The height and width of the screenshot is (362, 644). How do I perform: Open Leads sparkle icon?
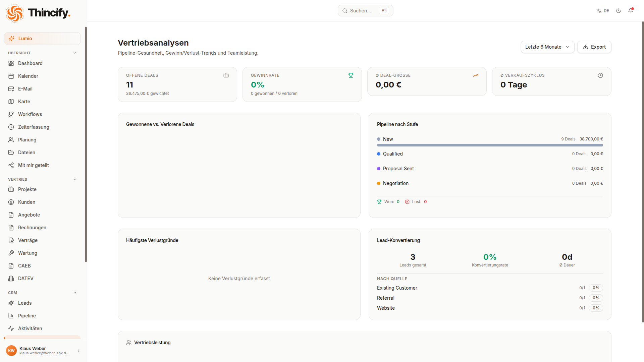pos(11,303)
